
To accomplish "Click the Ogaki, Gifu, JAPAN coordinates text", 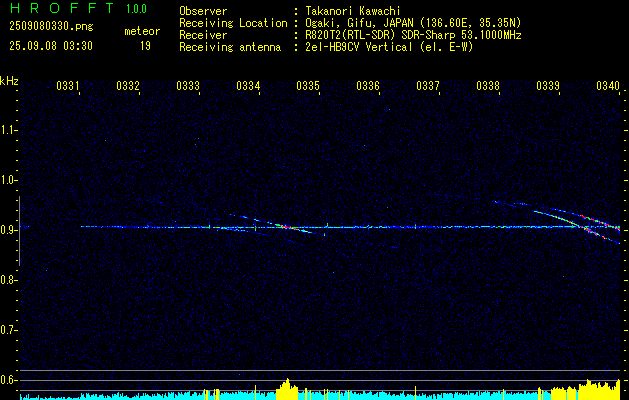I will (411, 23).
